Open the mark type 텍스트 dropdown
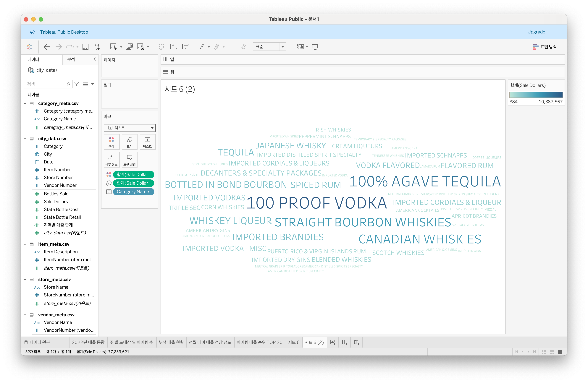Image resolution: width=588 pixels, height=383 pixels. [130, 128]
